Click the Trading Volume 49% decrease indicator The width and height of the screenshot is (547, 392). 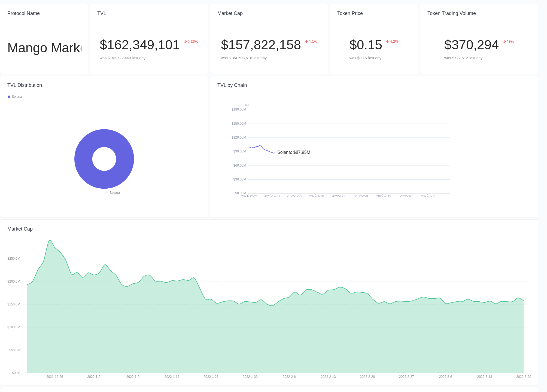508,41
